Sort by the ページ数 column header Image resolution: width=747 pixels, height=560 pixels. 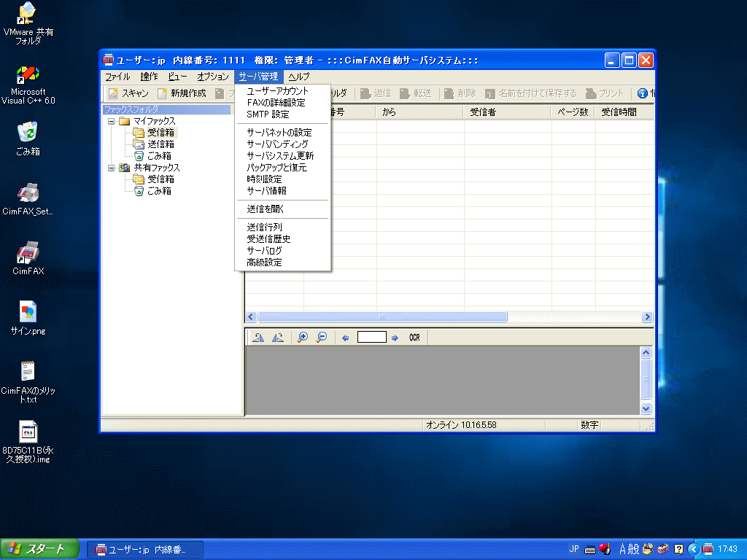tap(573, 112)
